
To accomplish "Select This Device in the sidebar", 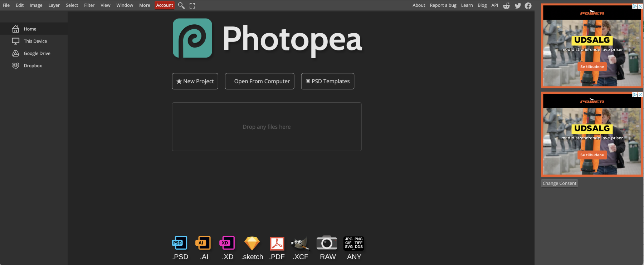I will pyautogui.click(x=34, y=41).
